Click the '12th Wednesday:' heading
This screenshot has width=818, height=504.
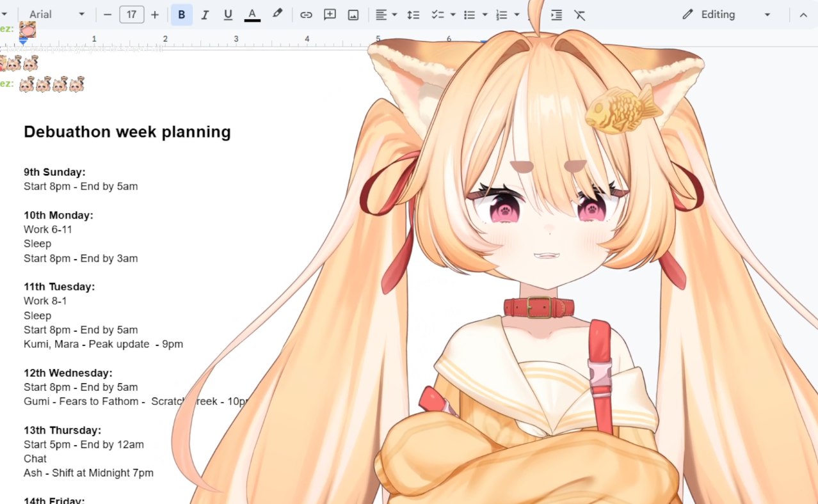(68, 373)
